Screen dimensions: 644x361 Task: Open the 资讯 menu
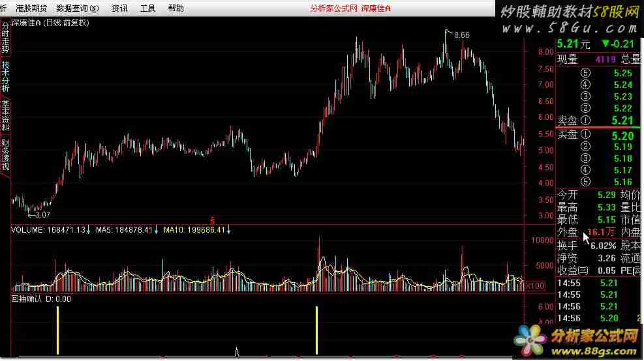point(119,8)
